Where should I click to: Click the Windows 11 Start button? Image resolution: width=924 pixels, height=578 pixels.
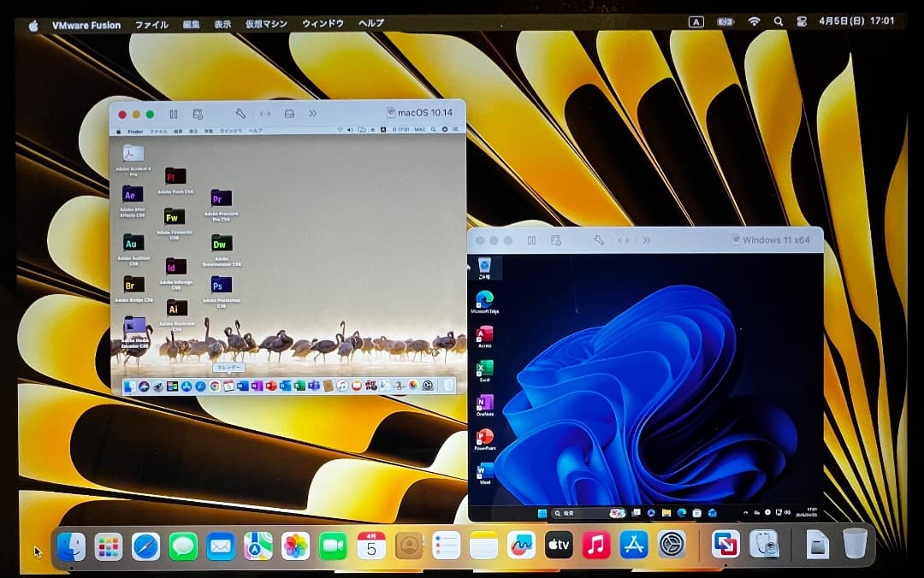pos(542,513)
